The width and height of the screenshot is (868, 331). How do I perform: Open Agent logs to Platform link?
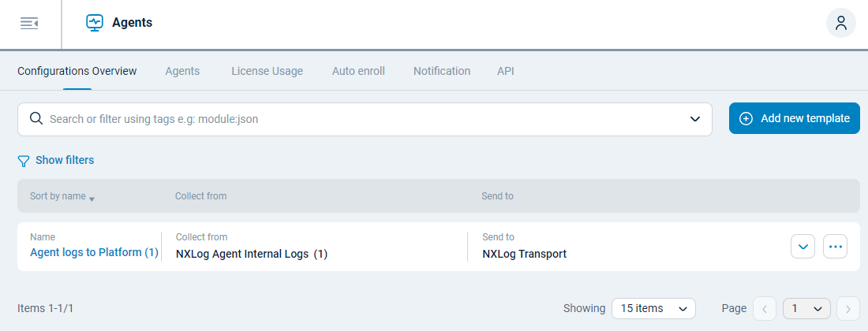coord(94,253)
